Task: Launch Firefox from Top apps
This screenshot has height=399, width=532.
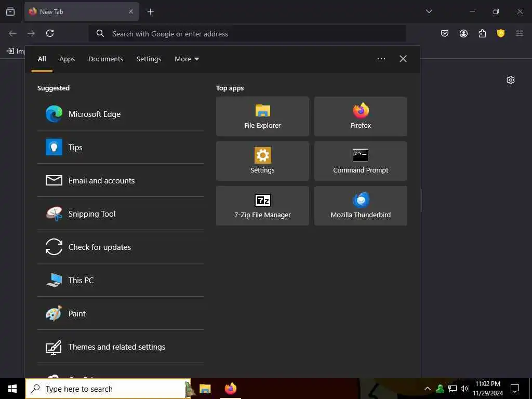Action: click(361, 116)
